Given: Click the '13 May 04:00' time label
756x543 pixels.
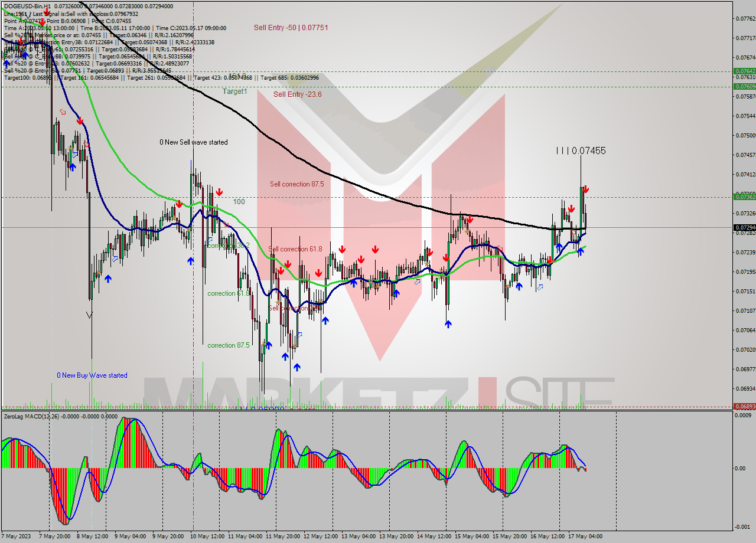Looking at the screenshot, I should [359, 537].
